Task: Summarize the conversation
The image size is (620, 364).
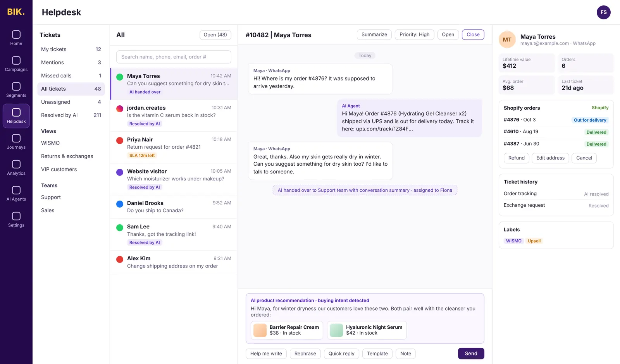Action: [374, 35]
